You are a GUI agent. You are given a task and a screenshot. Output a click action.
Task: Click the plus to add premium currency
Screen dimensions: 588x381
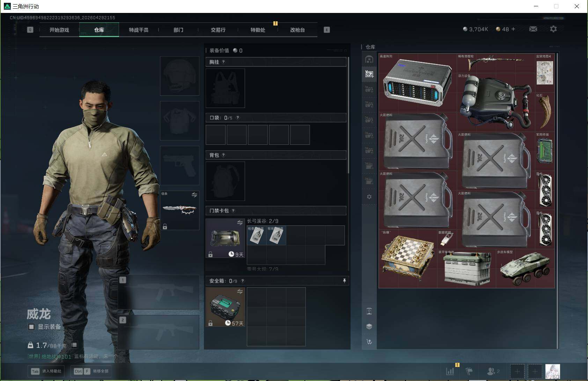(x=513, y=29)
